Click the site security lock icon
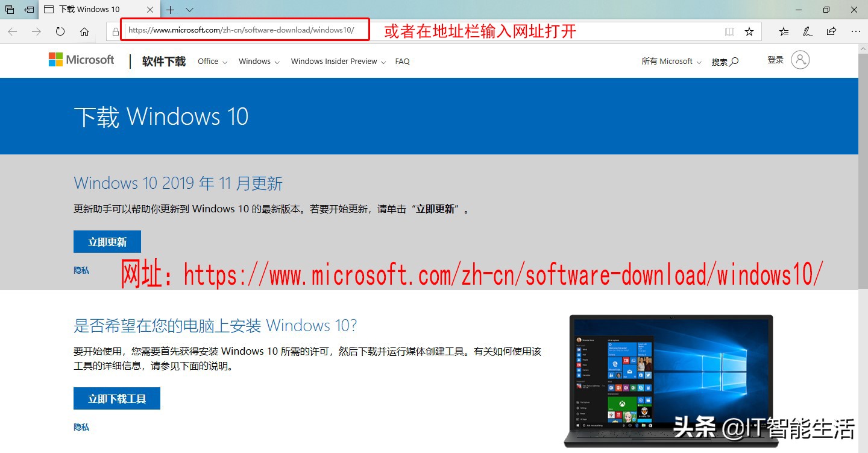Image resolution: width=868 pixels, height=453 pixels. click(x=115, y=31)
